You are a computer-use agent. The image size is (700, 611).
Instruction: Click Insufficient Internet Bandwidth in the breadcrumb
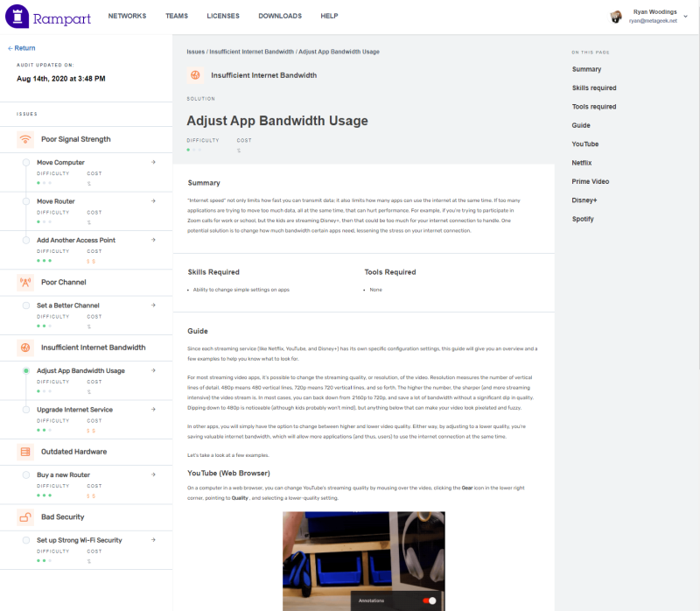252,52
